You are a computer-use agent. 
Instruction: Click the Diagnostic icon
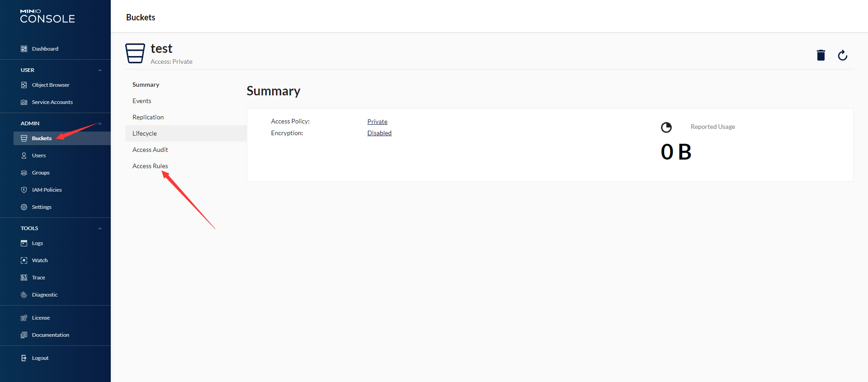[x=24, y=295]
